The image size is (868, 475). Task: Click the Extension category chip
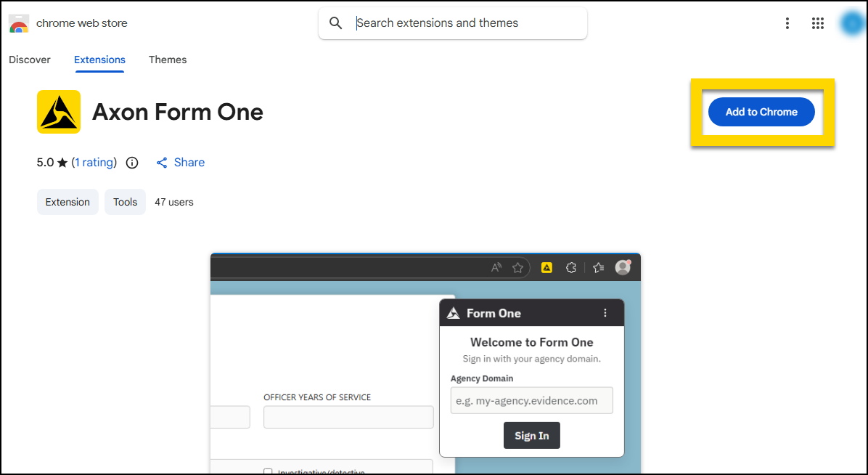pos(67,202)
